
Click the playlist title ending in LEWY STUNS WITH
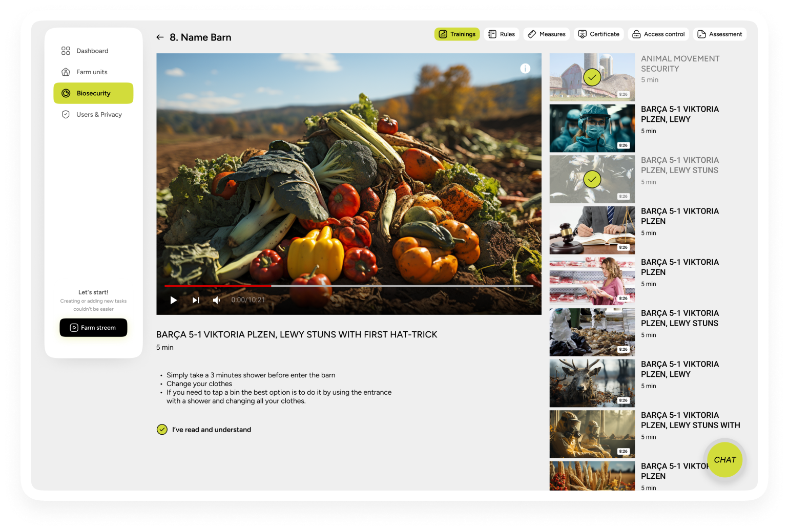[691, 420]
